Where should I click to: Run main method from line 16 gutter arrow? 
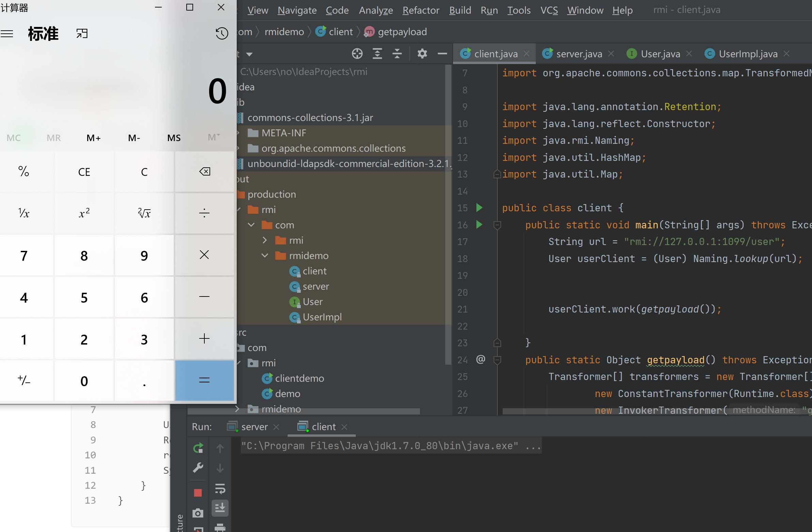479,224
